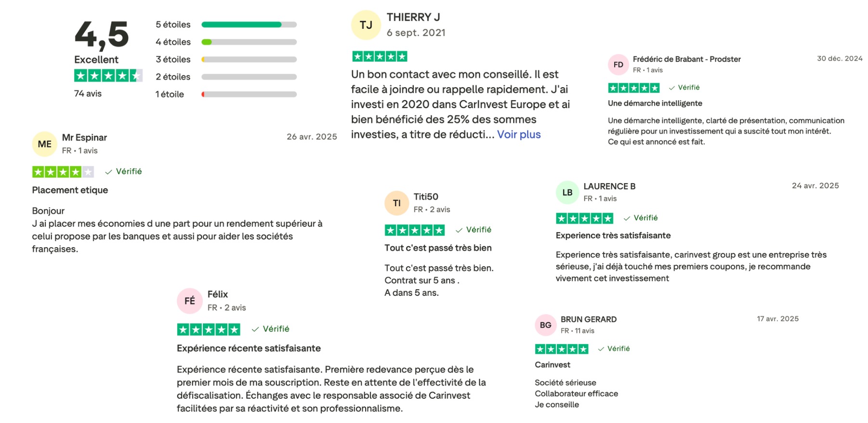
Task: Open the 74 avis review count
Action: click(x=88, y=93)
